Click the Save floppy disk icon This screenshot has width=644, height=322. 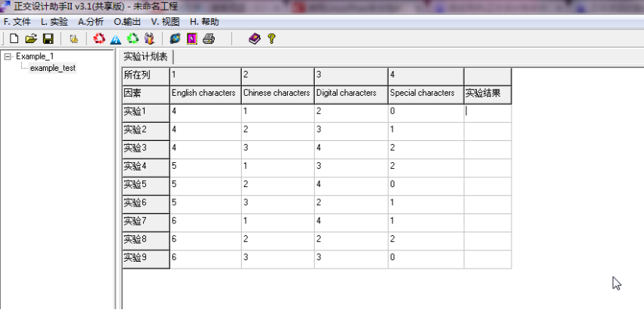[47, 38]
